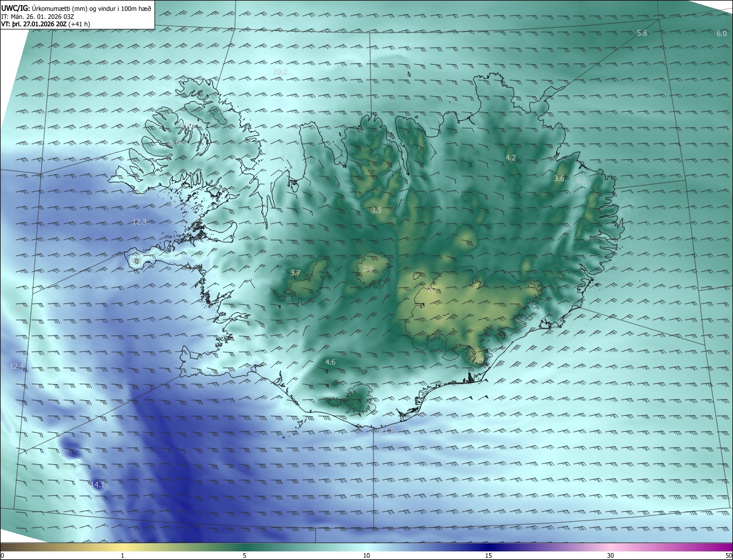
Task: Select the '6.0' value label
Action: pyautogui.click(x=722, y=34)
